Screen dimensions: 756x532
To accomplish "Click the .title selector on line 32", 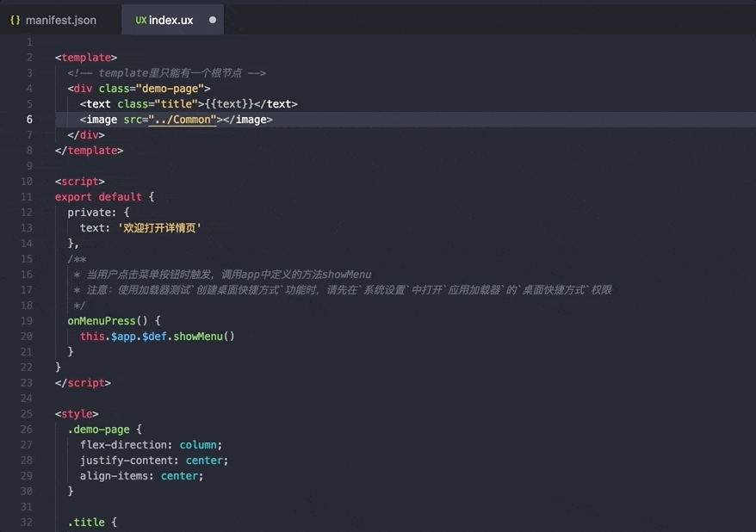I will [x=86, y=523].
